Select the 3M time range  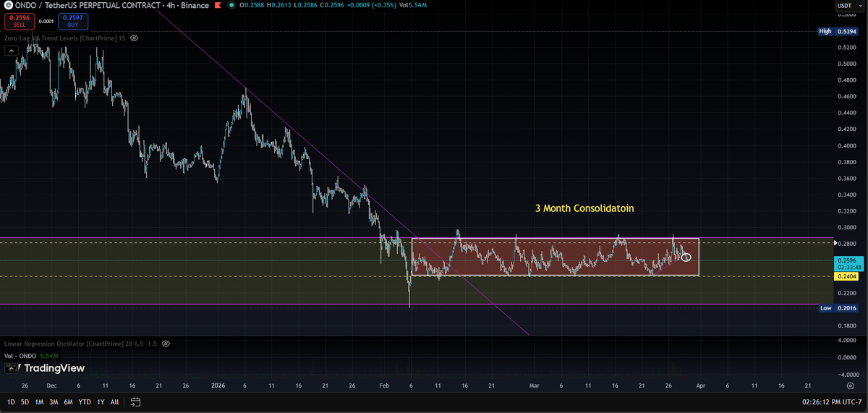(54, 401)
